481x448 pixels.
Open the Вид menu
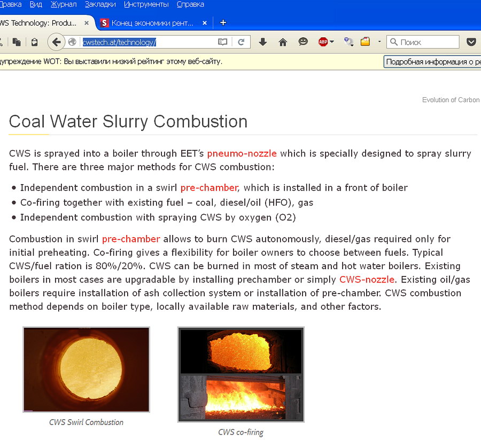(36, 4)
